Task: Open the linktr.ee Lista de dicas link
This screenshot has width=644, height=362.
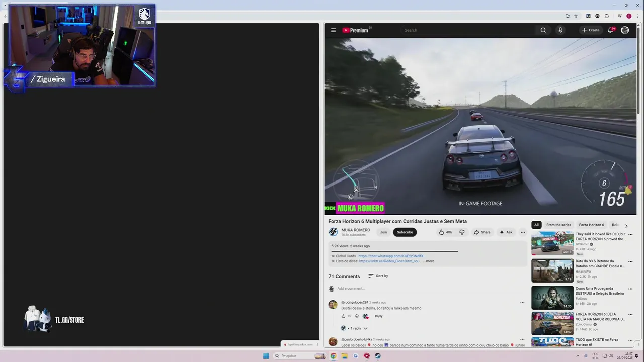Action: 389,261
